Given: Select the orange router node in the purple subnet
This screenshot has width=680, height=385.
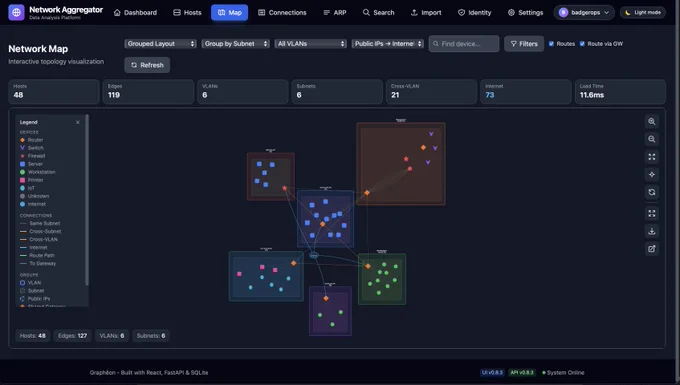Looking at the screenshot, I should 326,298.
